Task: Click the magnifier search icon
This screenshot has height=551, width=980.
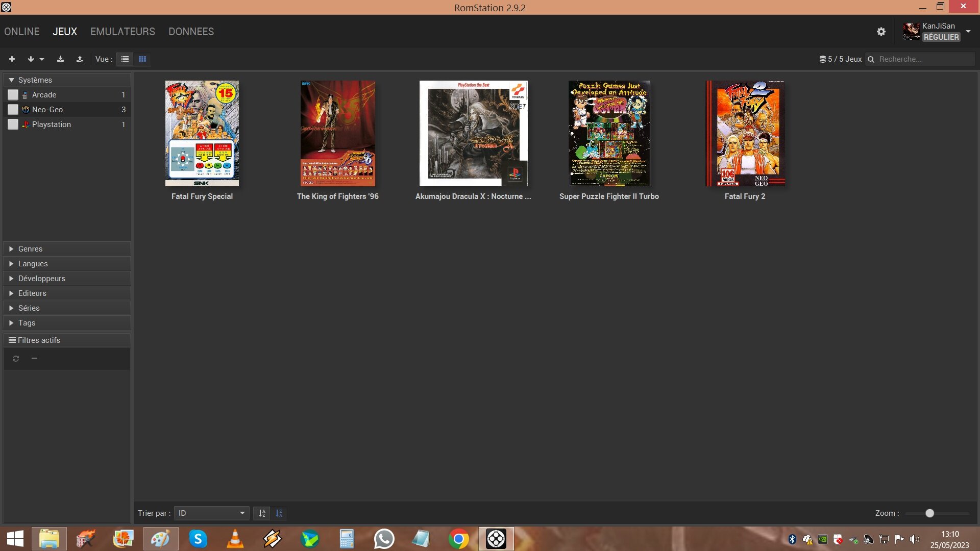Action: (x=871, y=59)
